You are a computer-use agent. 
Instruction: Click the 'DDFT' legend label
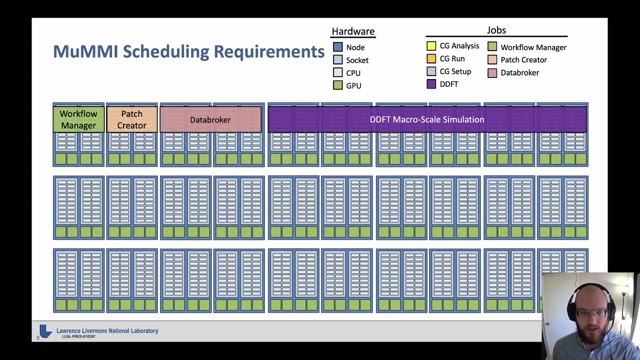point(449,84)
